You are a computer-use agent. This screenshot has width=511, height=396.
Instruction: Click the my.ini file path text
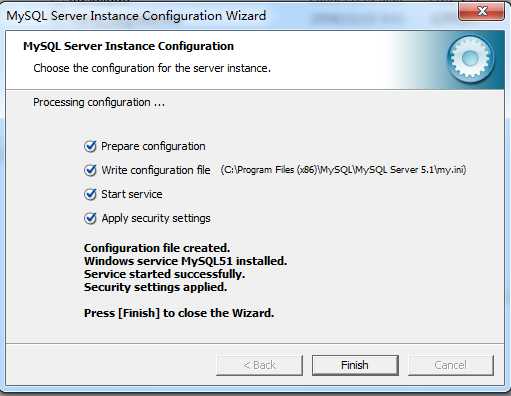(x=343, y=170)
